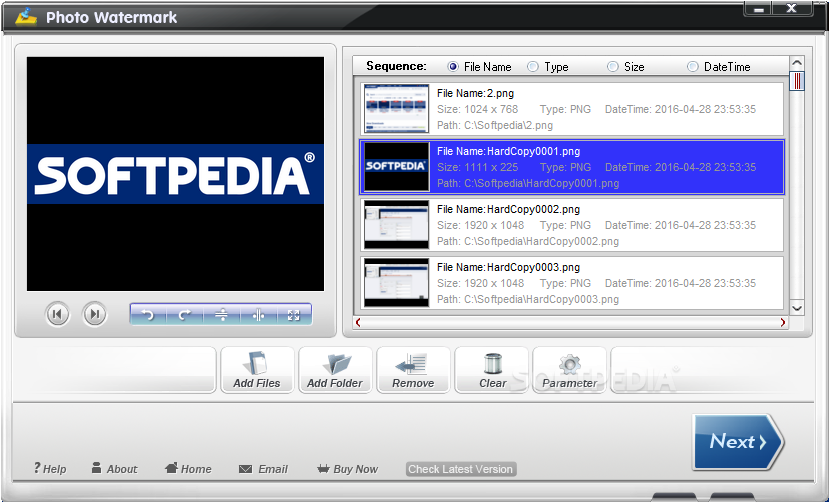
Task: Rotate the preview image counterclockwise
Action: click(x=148, y=315)
